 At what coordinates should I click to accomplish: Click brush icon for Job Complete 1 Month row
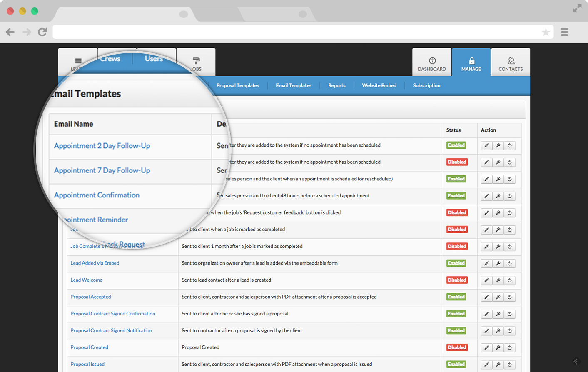[x=498, y=247]
